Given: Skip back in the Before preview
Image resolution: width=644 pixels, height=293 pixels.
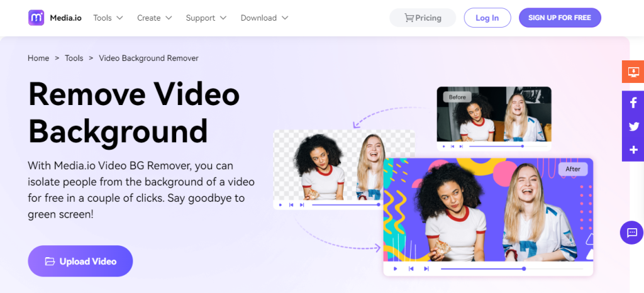Looking at the screenshot, I should click(x=453, y=146).
